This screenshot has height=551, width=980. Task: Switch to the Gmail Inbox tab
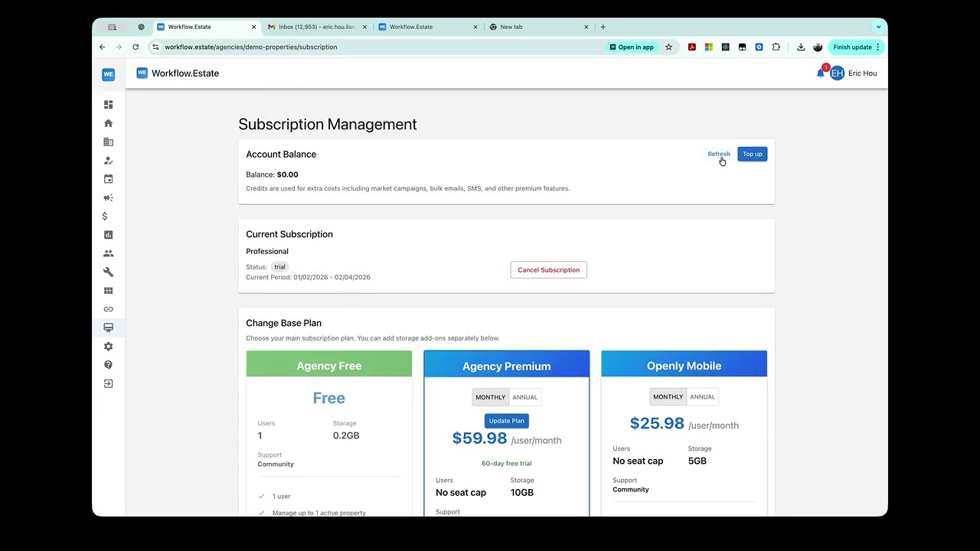pos(317,27)
